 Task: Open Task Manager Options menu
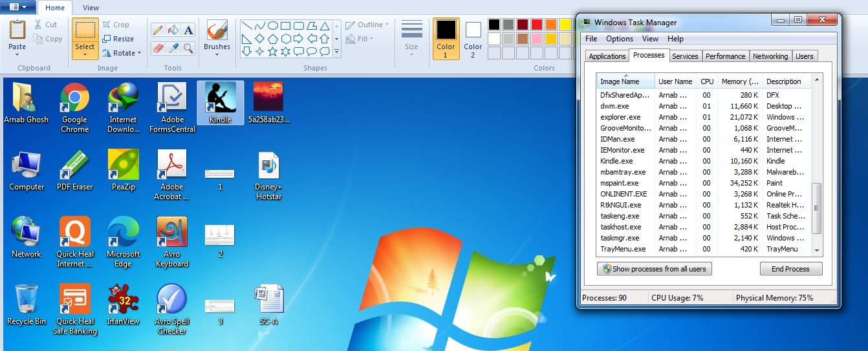[x=620, y=39]
